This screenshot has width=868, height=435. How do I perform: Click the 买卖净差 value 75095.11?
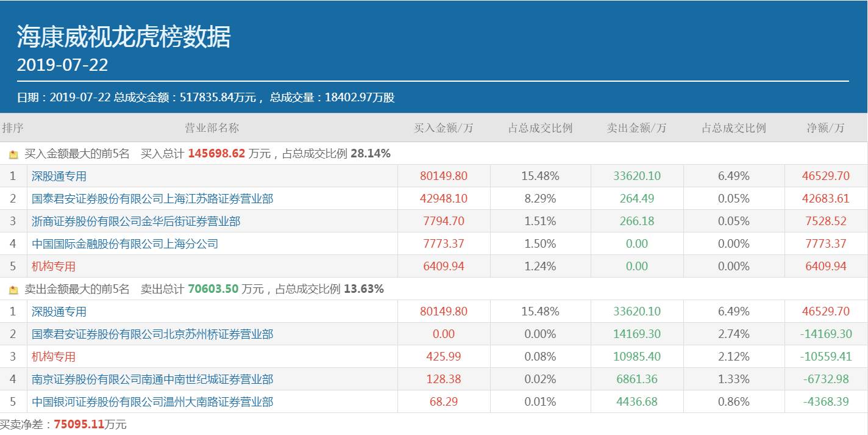[79, 425]
